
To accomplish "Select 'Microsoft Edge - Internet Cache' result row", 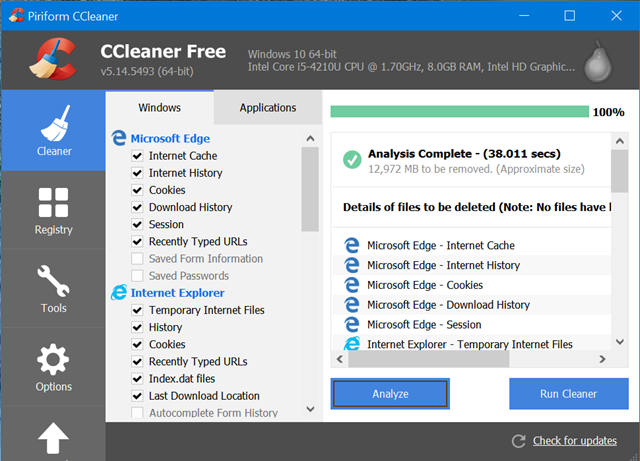I will point(471,245).
